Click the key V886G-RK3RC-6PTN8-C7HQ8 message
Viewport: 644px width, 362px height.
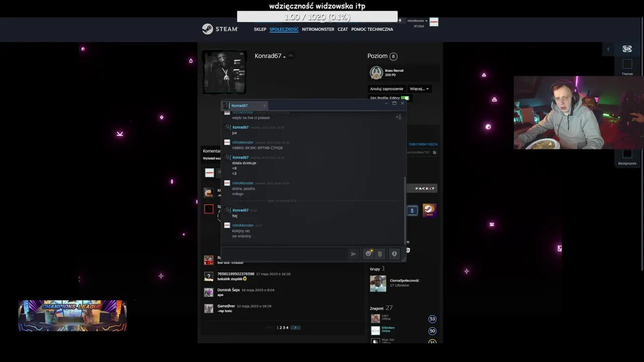click(x=258, y=148)
